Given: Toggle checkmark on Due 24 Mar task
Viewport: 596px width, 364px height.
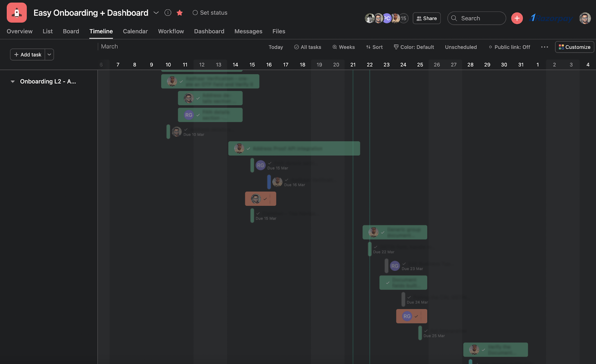Looking at the screenshot, I should [409, 297].
